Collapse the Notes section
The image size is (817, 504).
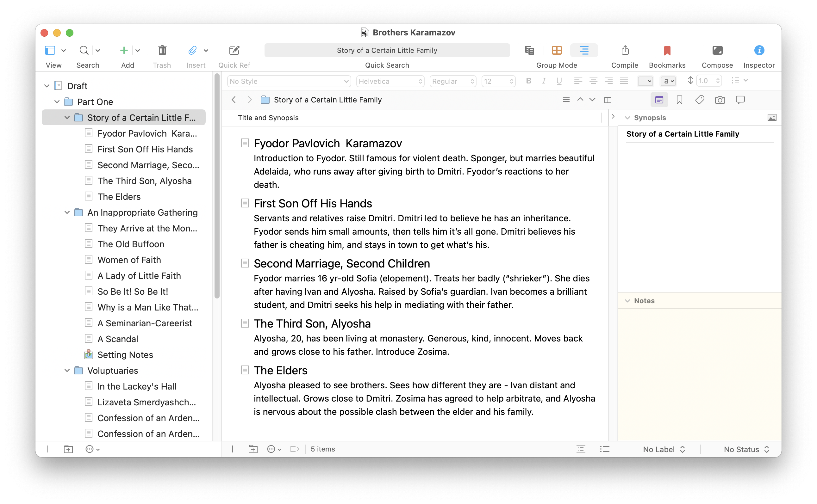[627, 301]
